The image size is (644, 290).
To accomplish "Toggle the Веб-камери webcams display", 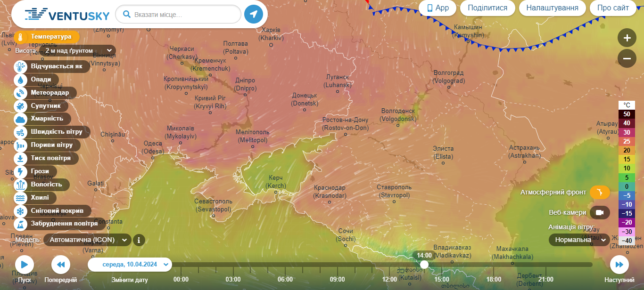I will tap(600, 213).
